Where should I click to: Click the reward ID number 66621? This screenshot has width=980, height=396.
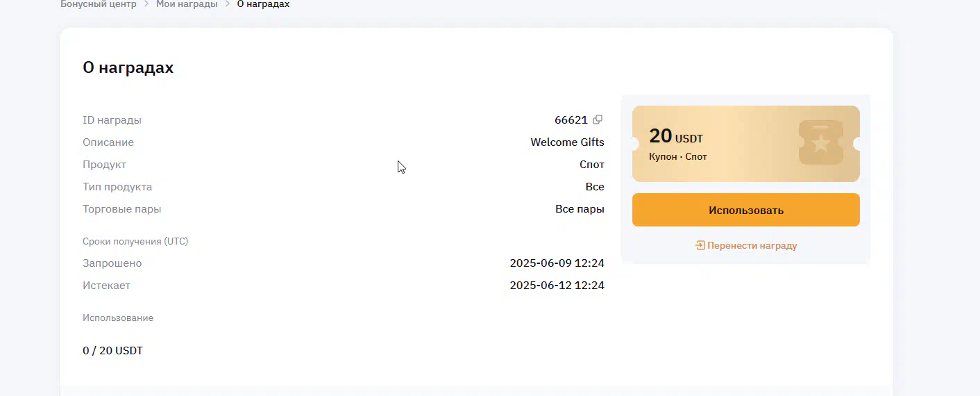[571, 119]
